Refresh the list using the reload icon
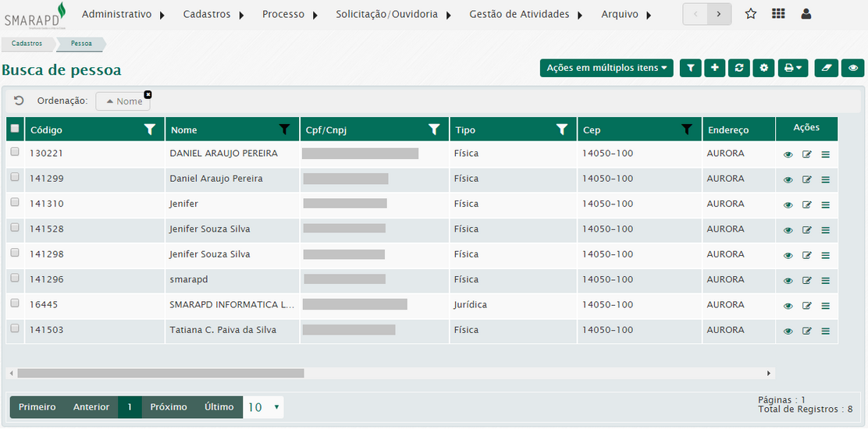The width and height of the screenshot is (868, 429). 738,69
